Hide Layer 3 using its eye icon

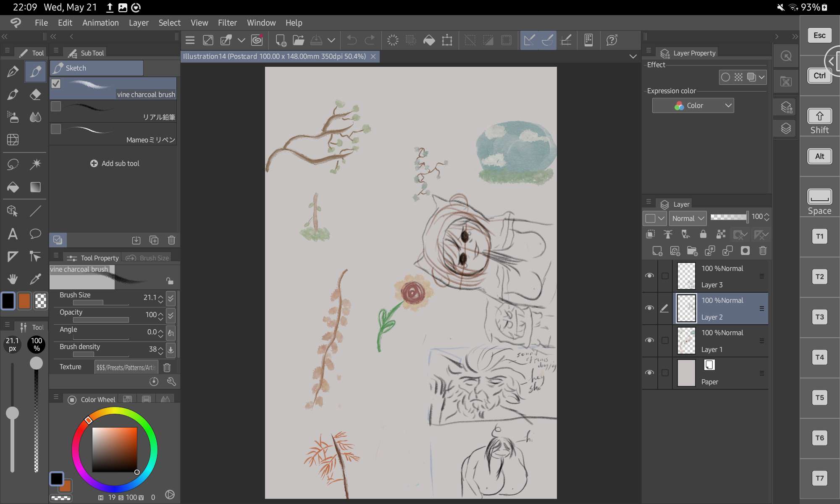[649, 276]
